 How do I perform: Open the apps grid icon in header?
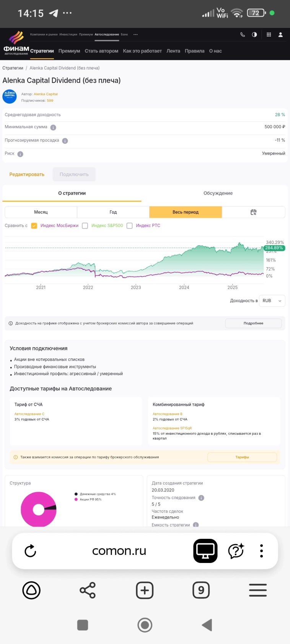coord(269,34)
